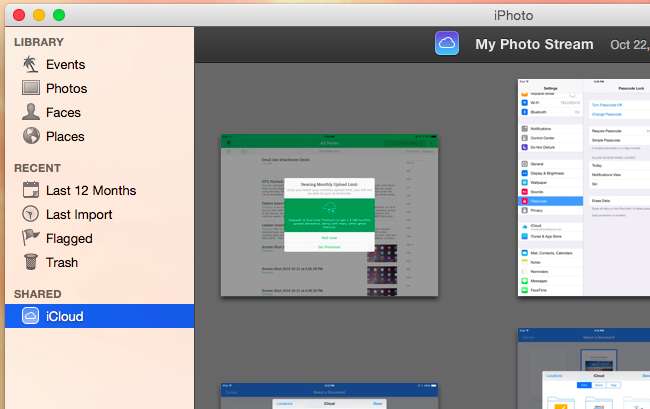The image size is (650, 409).
Task: Click the Photos icon in the sidebar
Action: tap(31, 88)
